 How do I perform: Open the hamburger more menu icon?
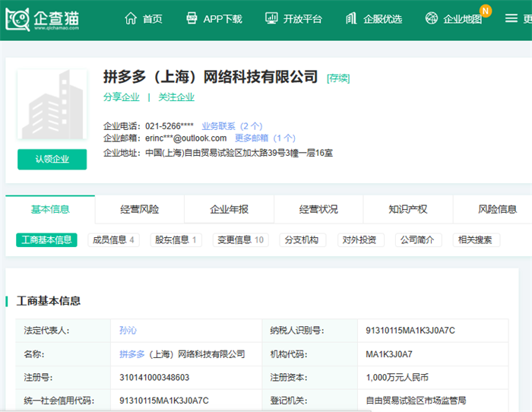(x=511, y=18)
